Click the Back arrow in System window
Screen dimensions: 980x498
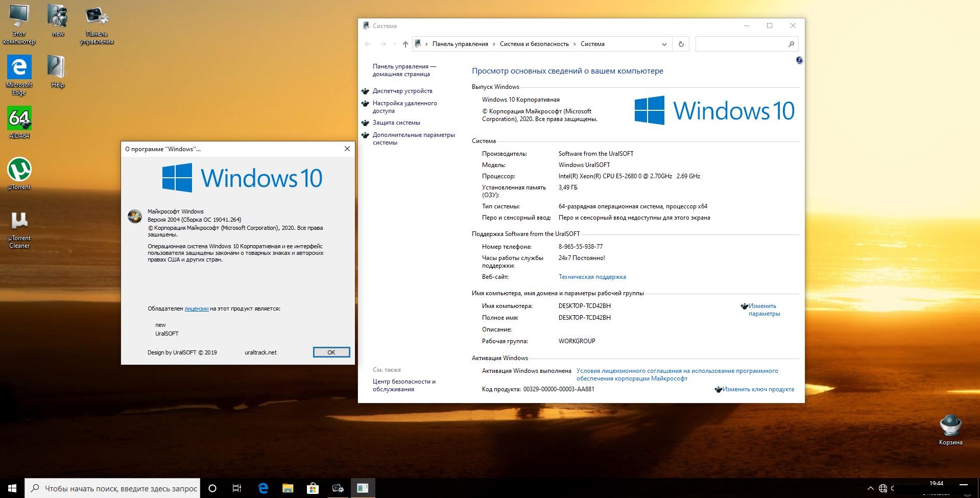pos(368,44)
